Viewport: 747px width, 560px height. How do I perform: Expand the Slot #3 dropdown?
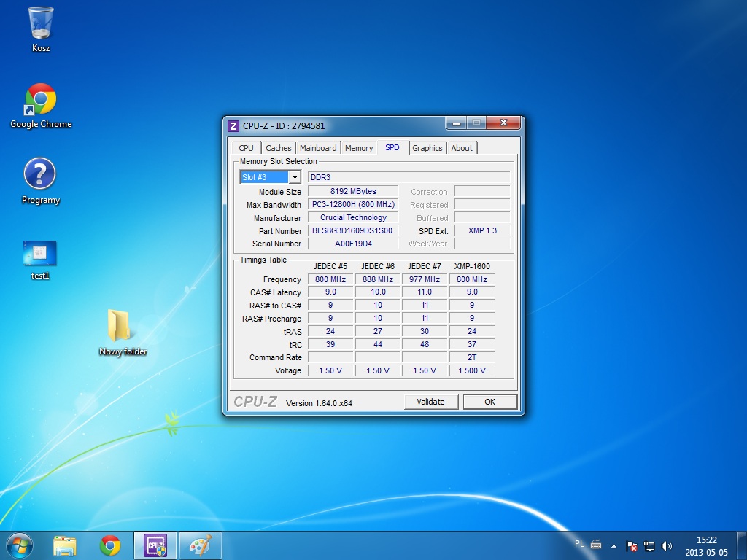(x=295, y=177)
